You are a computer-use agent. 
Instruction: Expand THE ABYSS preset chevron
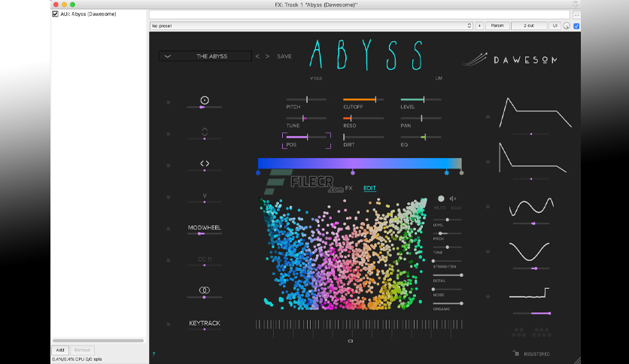(168, 56)
